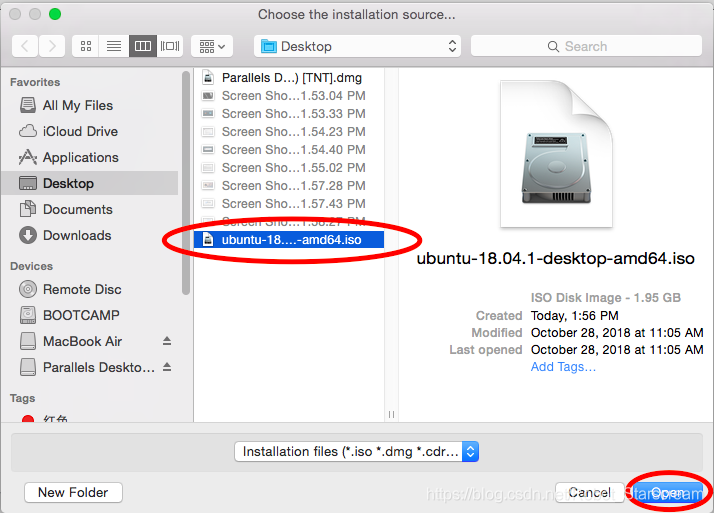This screenshot has width=714, height=513.
Task: Click the disk image preview thumbnail
Action: [556, 154]
